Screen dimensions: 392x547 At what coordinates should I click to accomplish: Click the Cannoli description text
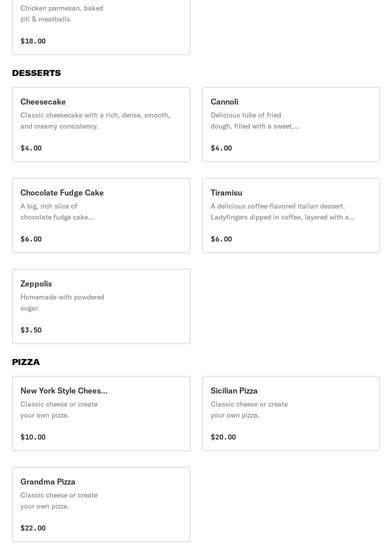tap(255, 120)
